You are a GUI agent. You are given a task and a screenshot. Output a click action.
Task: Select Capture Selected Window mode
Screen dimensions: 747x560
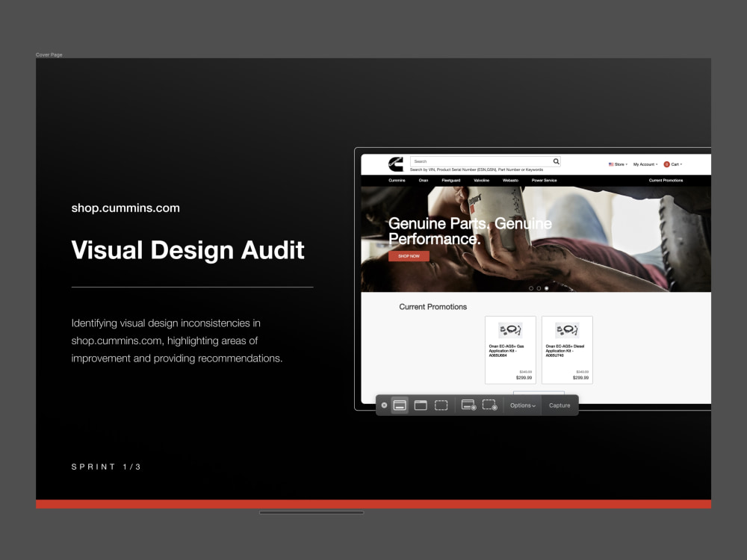tap(421, 405)
